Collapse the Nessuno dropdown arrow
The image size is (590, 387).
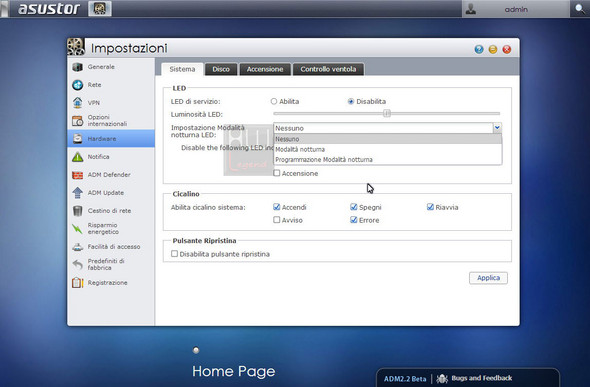[497, 128]
